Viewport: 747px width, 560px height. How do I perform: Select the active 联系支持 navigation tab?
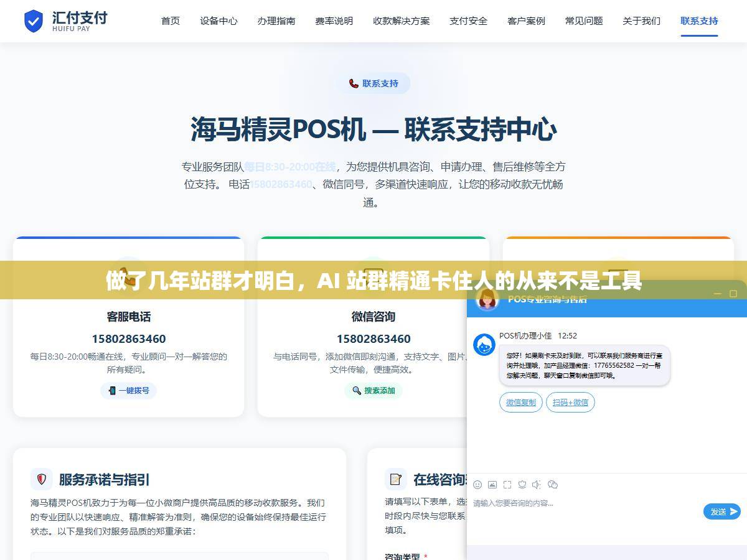click(x=699, y=21)
